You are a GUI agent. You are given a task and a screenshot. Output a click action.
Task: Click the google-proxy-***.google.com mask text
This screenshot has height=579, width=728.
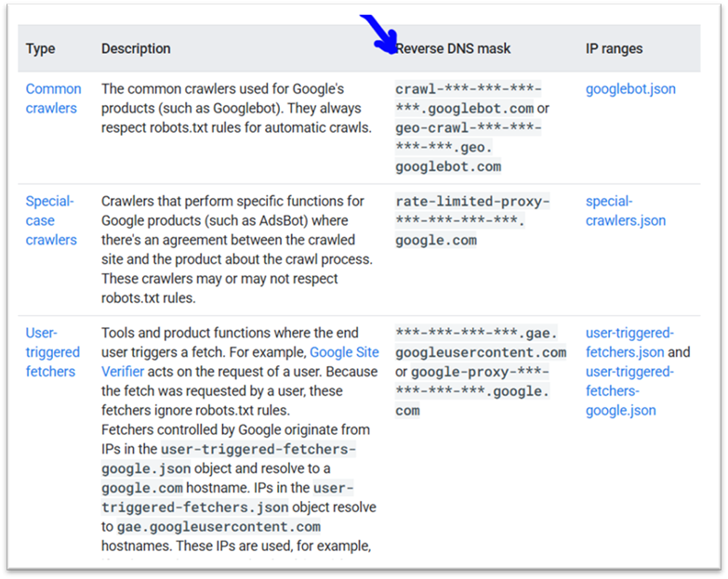(x=472, y=391)
